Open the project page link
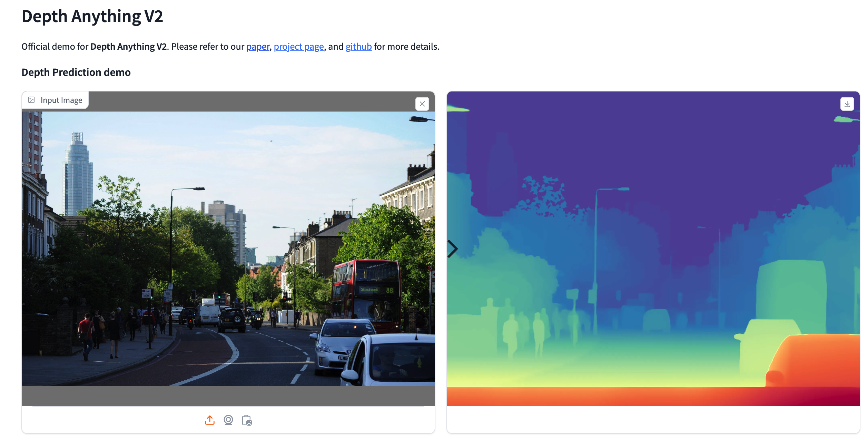868x439 pixels. pyautogui.click(x=299, y=47)
